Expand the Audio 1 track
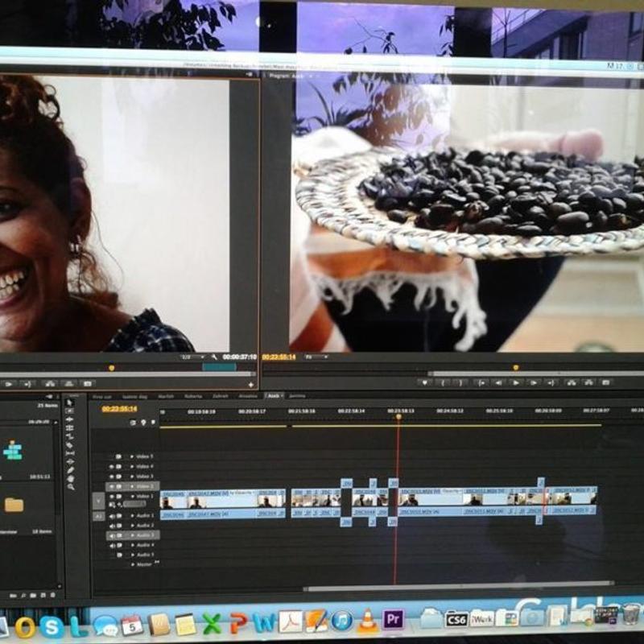Image resolution: width=644 pixels, height=644 pixels. [132, 516]
